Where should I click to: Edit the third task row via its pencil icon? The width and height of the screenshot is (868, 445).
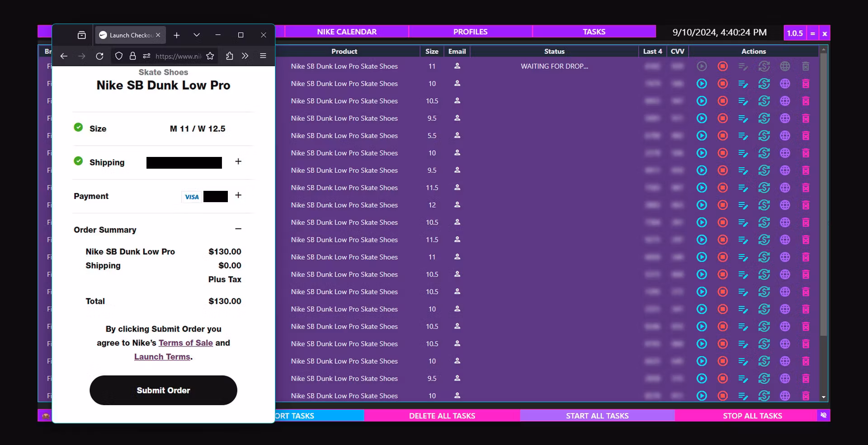coord(743,101)
